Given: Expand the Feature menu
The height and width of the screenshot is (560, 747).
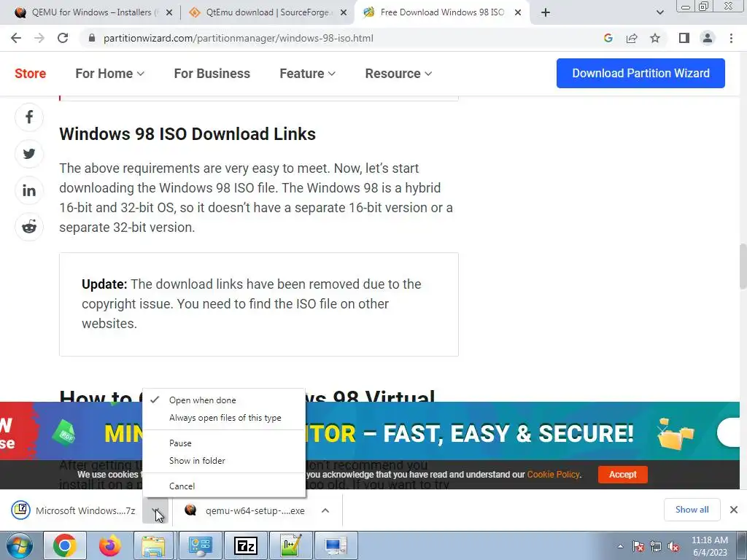Looking at the screenshot, I should pyautogui.click(x=307, y=74).
